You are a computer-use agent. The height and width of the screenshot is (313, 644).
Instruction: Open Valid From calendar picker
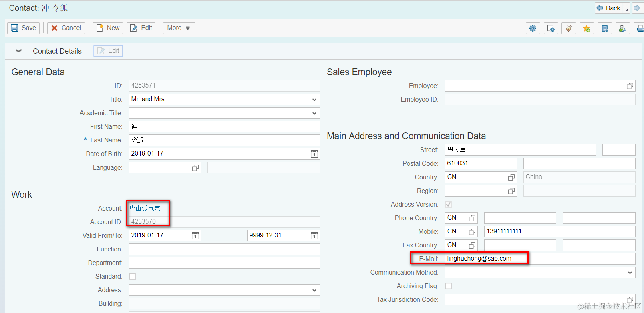pyautogui.click(x=195, y=236)
